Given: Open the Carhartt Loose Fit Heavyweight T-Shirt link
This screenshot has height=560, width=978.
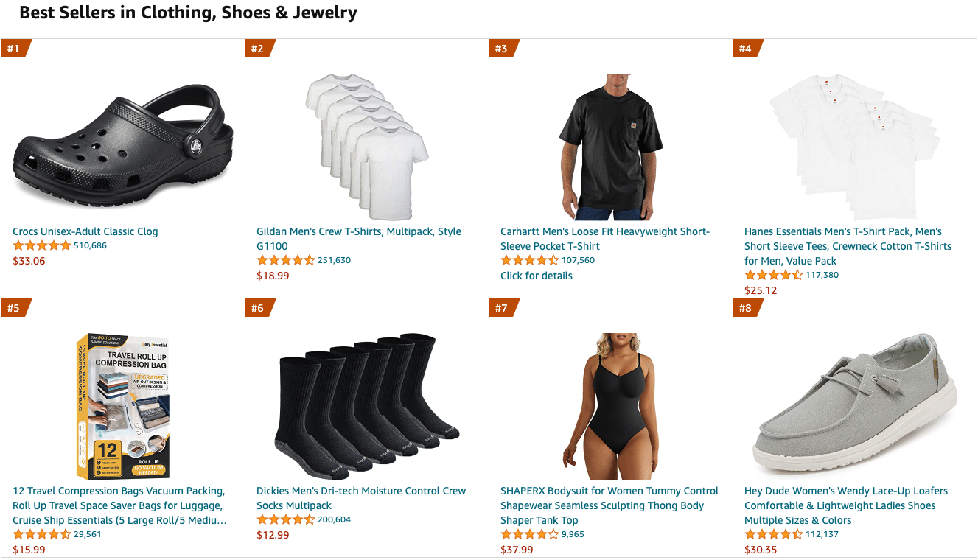Looking at the screenshot, I should point(604,239).
